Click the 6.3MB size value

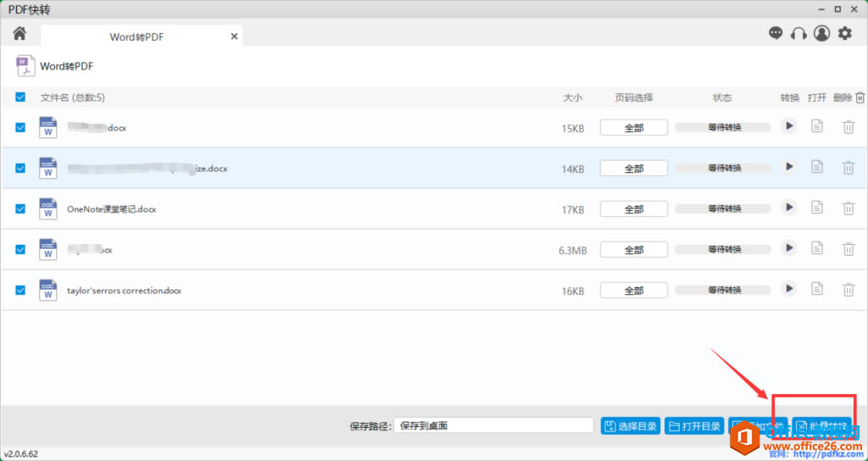click(572, 251)
